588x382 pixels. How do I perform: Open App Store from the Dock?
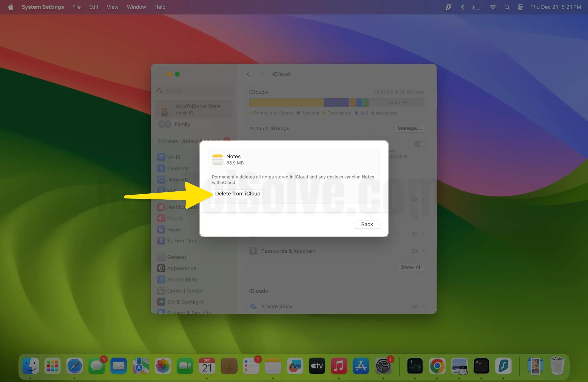pos(361,366)
